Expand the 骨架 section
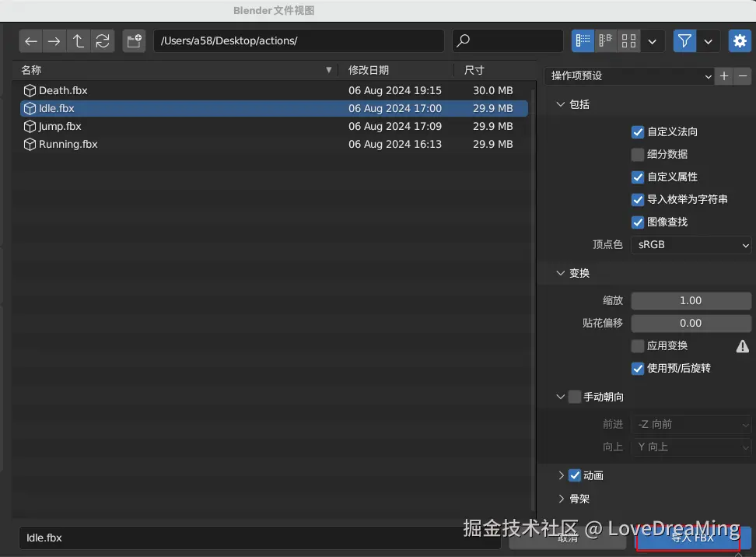Image resolution: width=756 pixels, height=557 pixels. (561, 499)
